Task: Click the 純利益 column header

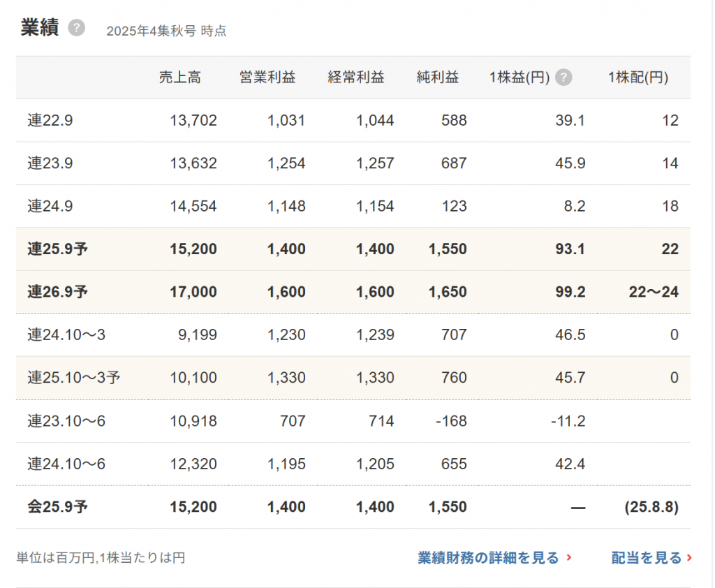Action: point(438,78)
